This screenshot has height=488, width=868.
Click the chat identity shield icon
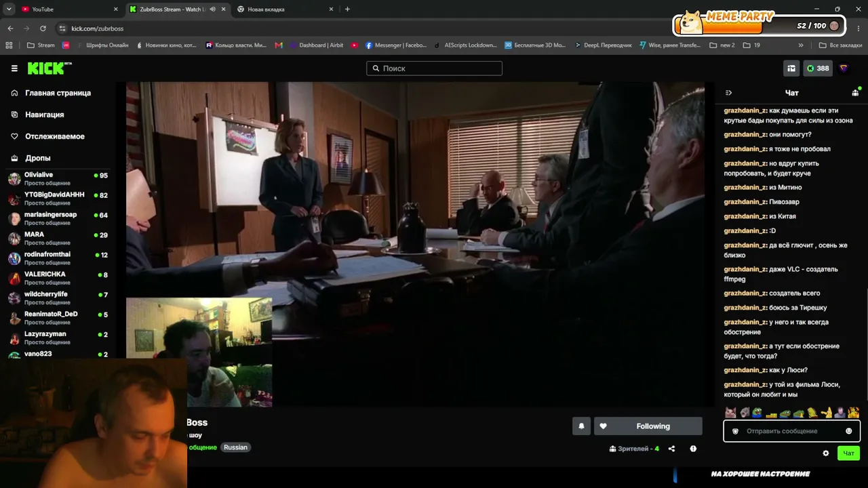click(x=735, y=431)
